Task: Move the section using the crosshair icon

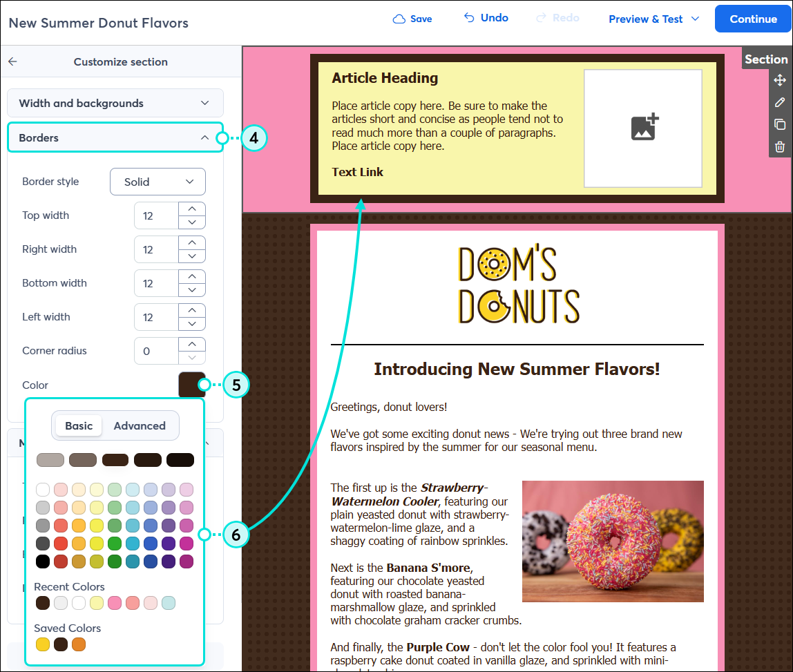Action: (x=780, y=80)
